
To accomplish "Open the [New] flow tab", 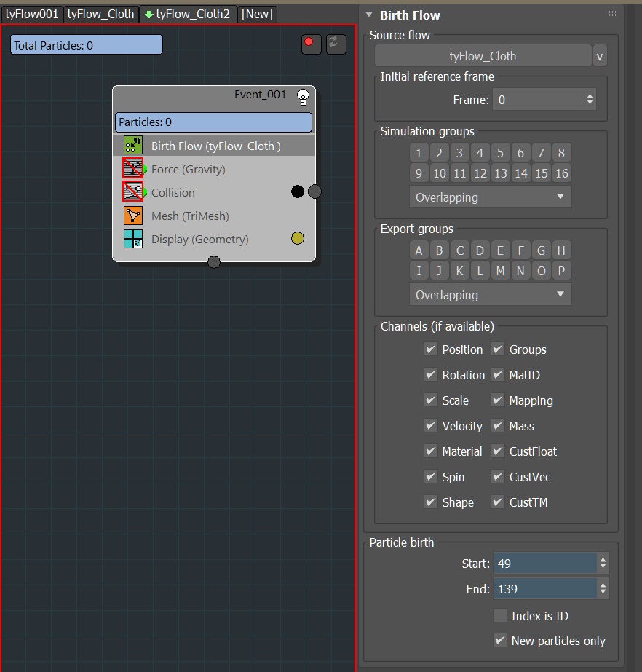I will 257,14.
